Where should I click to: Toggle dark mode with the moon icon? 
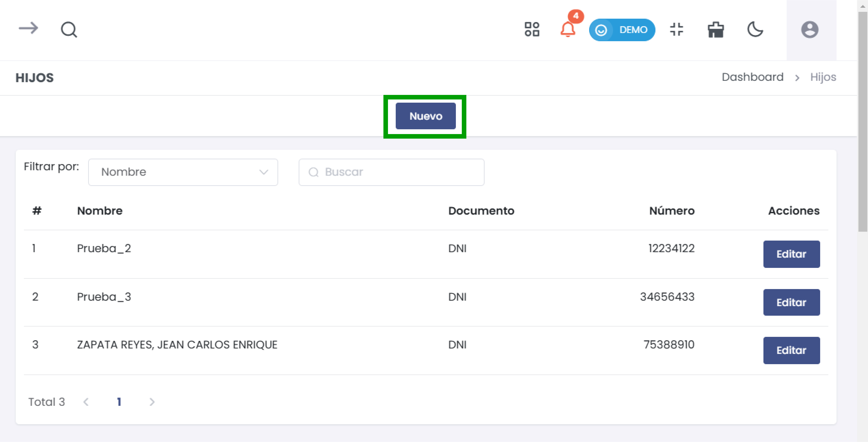(755, 29)
